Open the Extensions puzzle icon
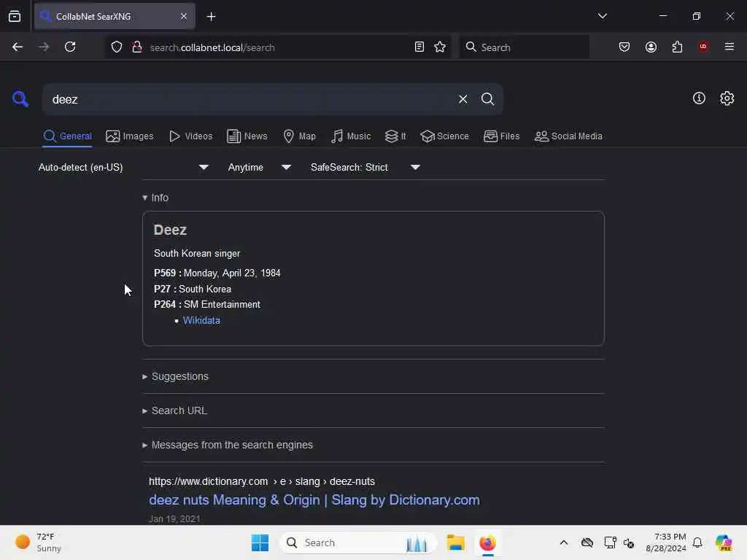Screen dimensions: 747x560 [677, 47]
